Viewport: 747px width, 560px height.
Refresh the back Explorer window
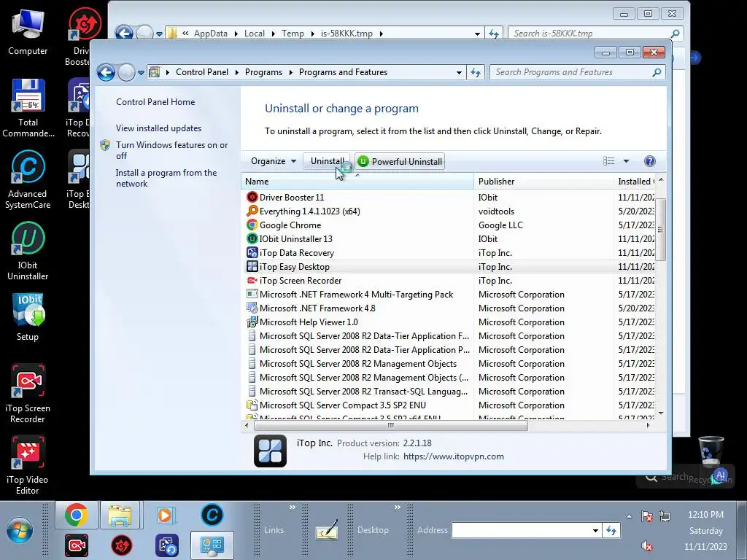pos(494,34)
